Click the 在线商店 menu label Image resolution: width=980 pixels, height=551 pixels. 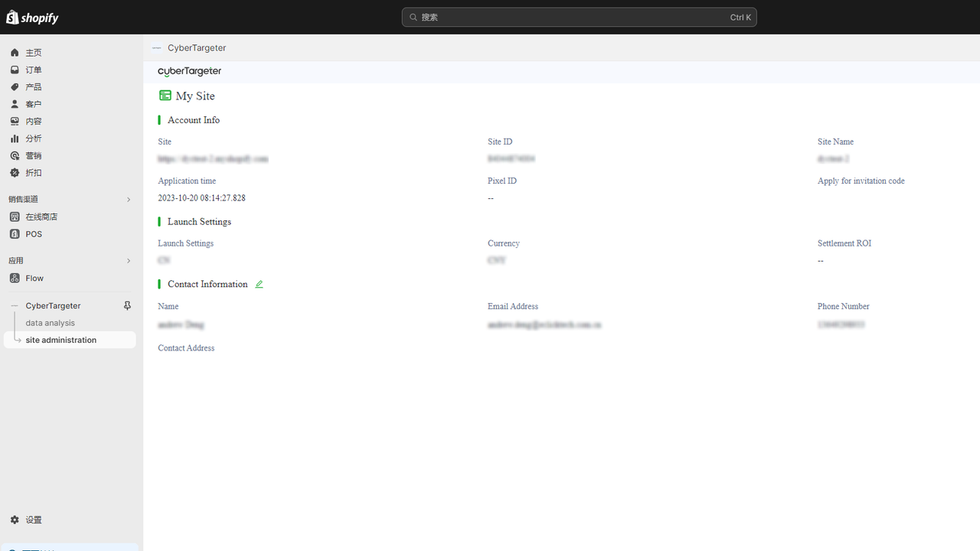coord(41,217)
